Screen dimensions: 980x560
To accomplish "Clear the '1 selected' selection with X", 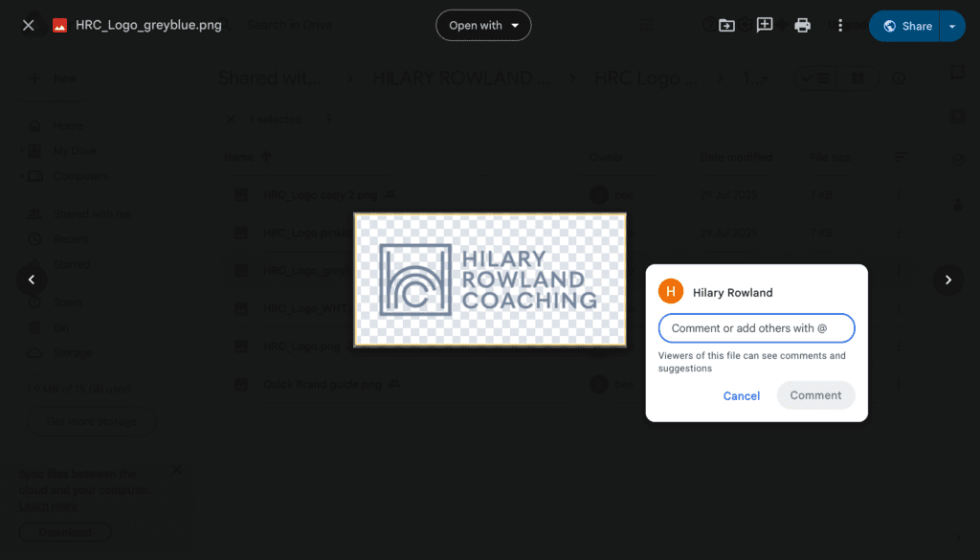I will [x=231, y=120].
